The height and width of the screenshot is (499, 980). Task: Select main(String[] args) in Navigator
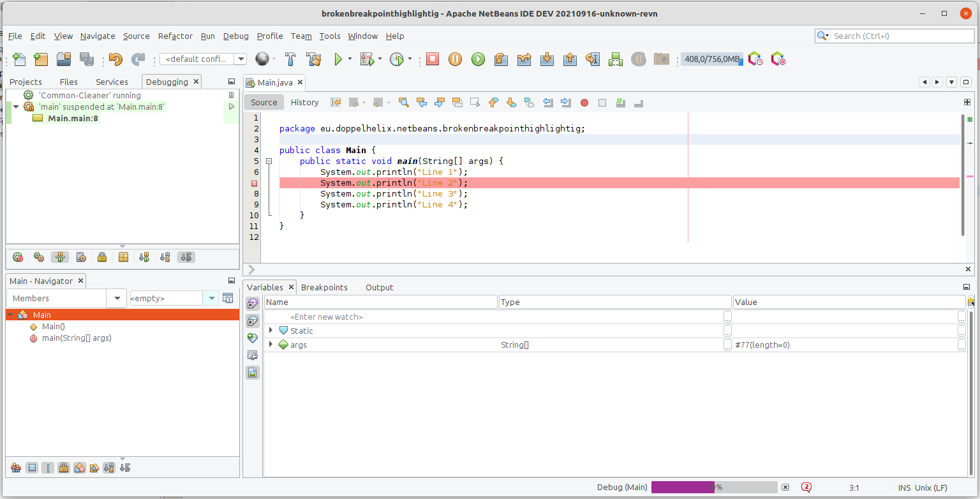point(77,338)
